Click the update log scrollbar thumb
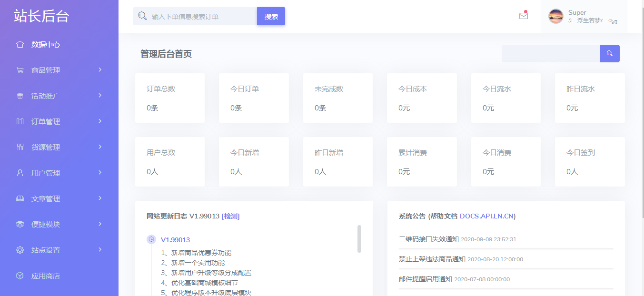This screenshot has height=296, width=644. tap(359, 239)
